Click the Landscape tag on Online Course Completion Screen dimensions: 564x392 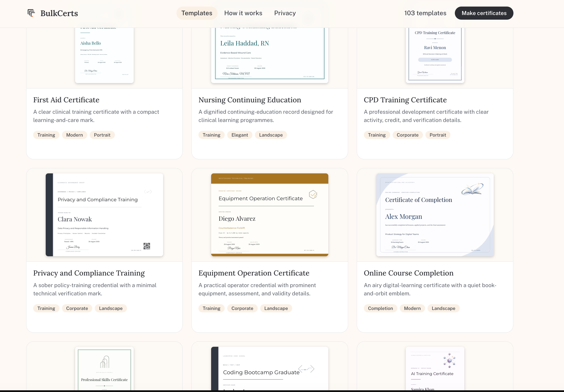pyautogui.click(x=444, y=308)
